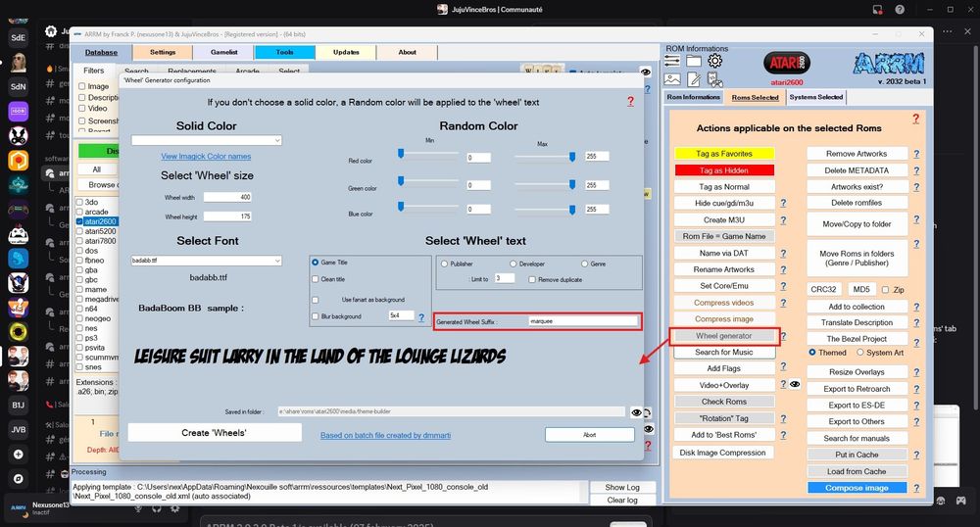The height and width of the screenshot is (527, 980).
Task: Click the folder icon under ROM Informations
Action: [x=694, y=61]
